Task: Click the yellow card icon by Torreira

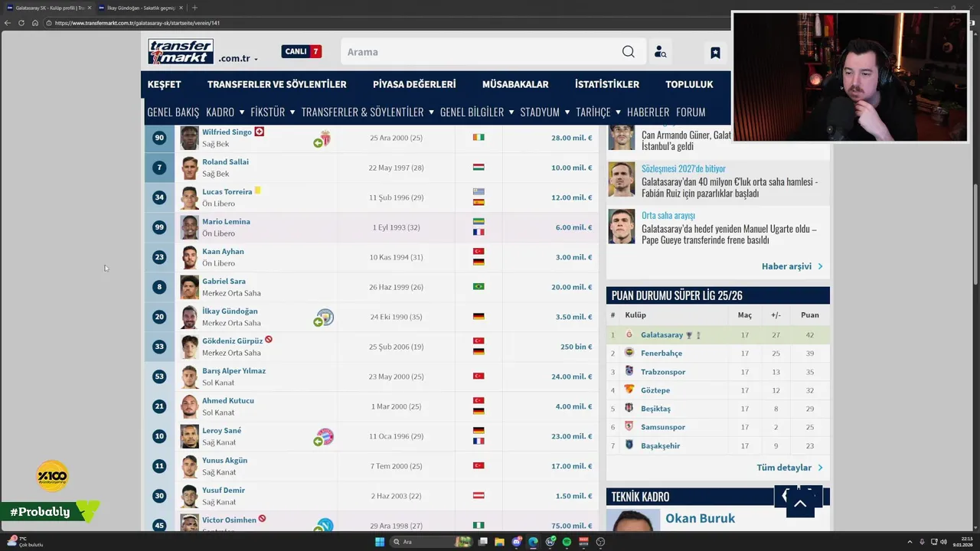Action: 257,191
